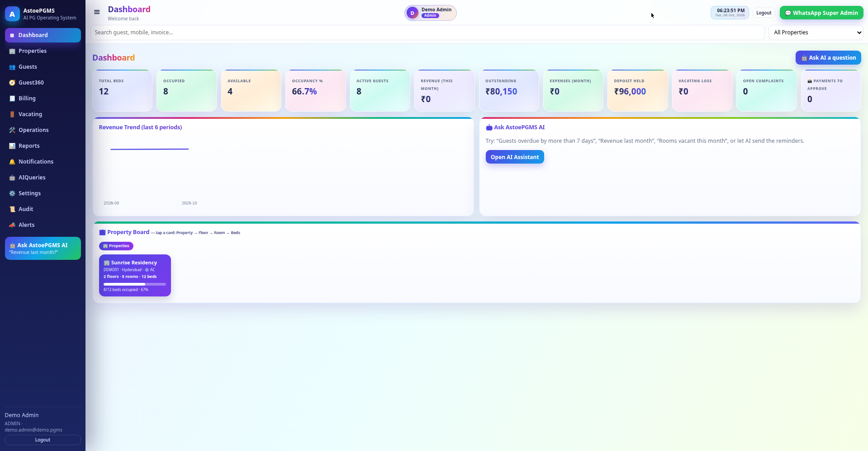Click the Notifications bell icon

(x=12, y=162)
